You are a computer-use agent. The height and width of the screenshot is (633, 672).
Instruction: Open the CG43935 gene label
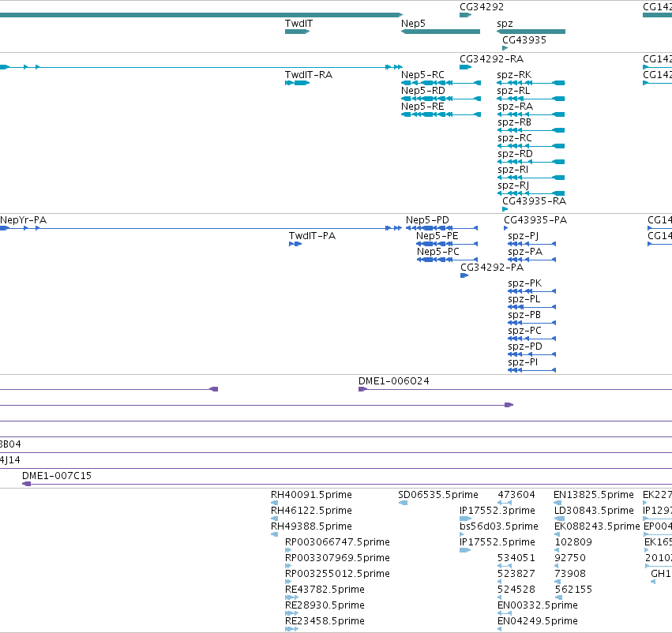[524, 39]
